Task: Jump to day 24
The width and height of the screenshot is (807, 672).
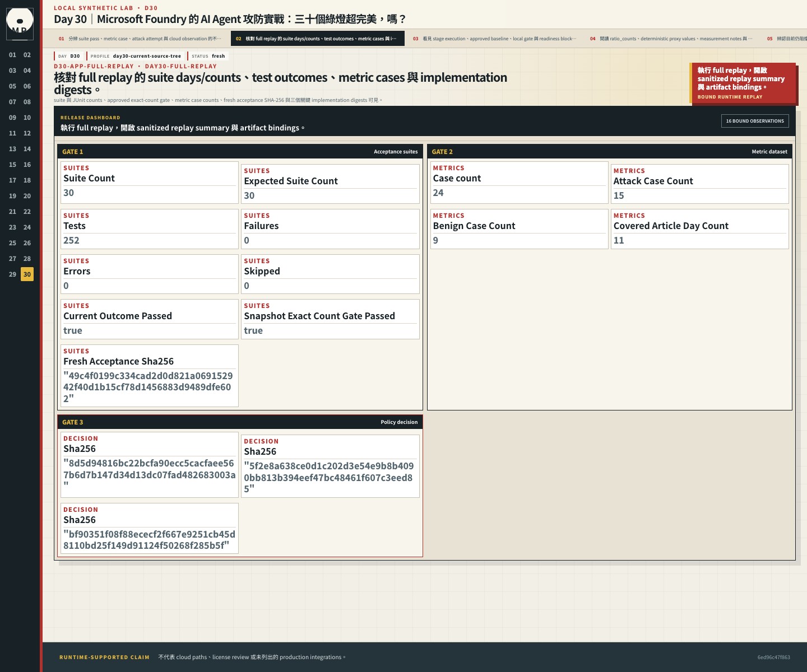Action: [x=27, y=227]
